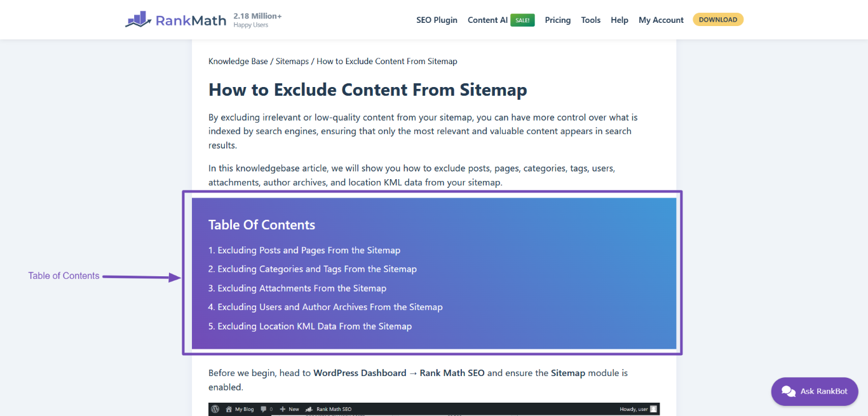
Task: Open Sitemaps breadcrumb link
Action: point(292,61)
